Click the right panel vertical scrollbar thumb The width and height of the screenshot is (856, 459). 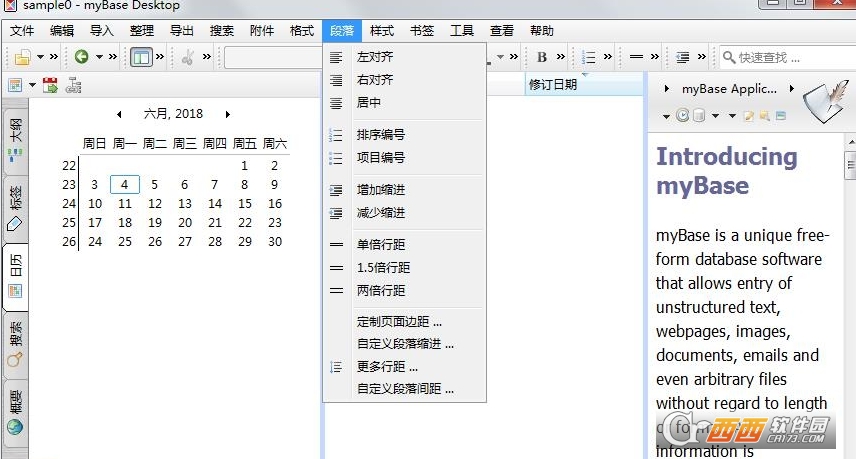[851, 166]
